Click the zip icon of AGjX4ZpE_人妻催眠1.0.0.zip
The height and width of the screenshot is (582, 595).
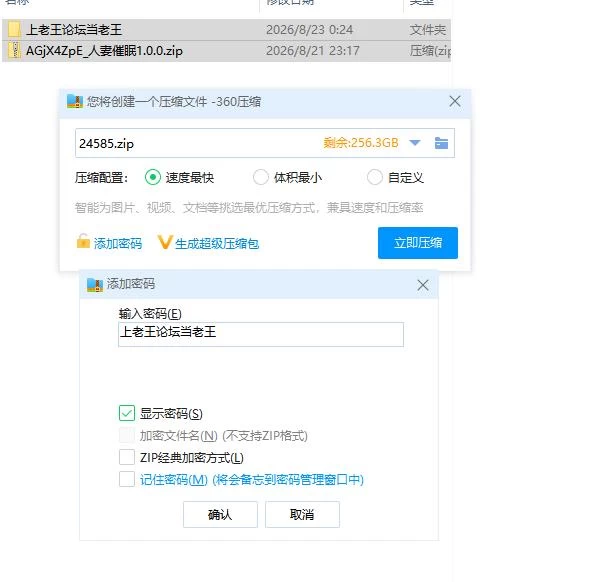(x=15, y=50)
